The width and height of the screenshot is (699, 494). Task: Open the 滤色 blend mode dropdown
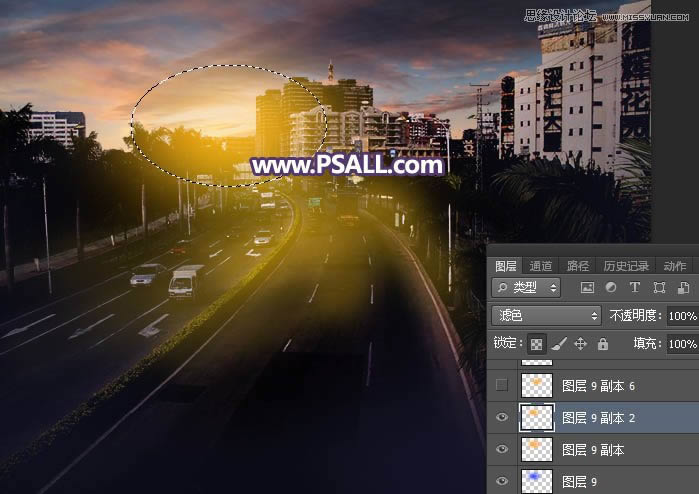546,315
